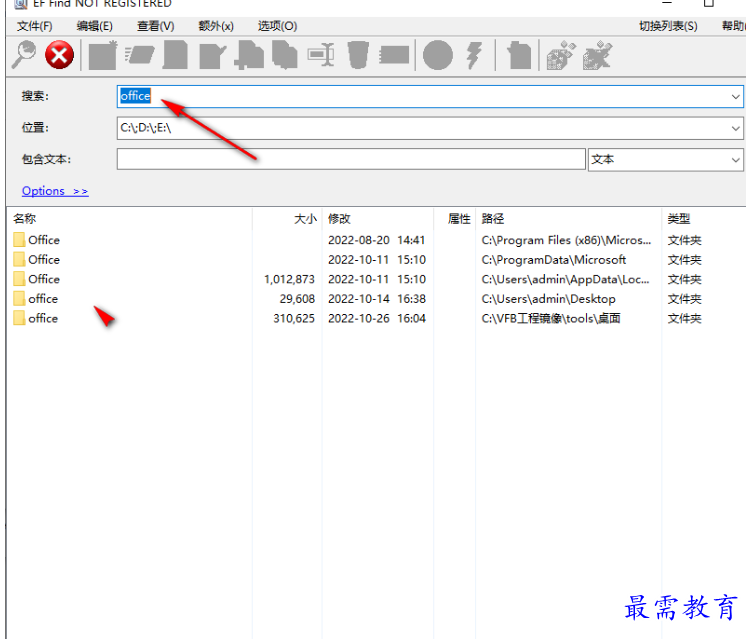Viewport: 746px width, 639px height.
Task: Click the slanted sheet with speed lines icon
Action: 140,55
